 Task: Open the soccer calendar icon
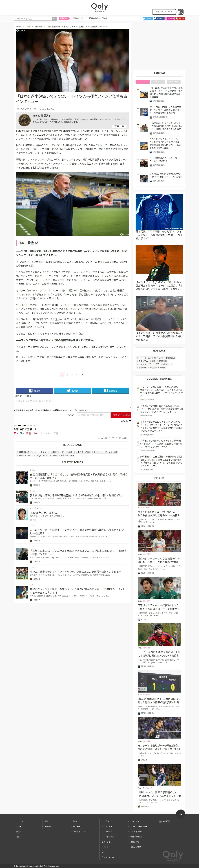181,11
